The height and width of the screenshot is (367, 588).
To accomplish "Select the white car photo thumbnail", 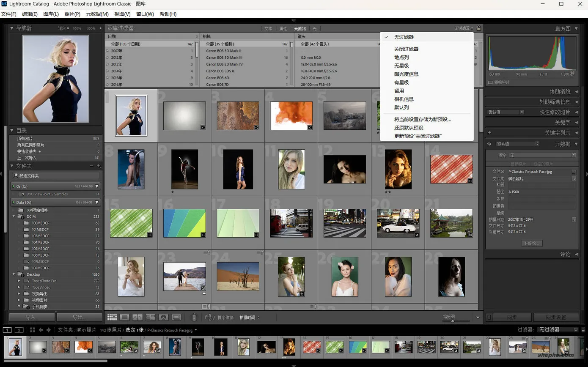I will coord(398,223).
